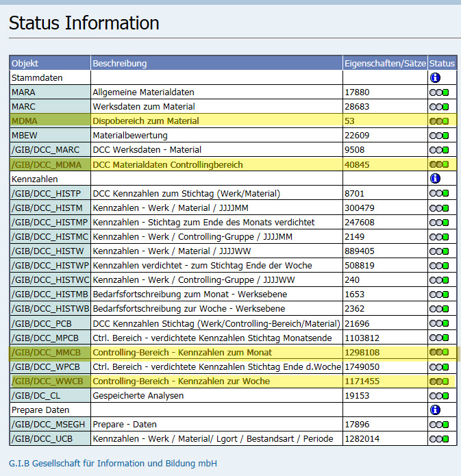Click the status traffic light for MARA
This screenshot has width=461, height=476.
point(438,92)
